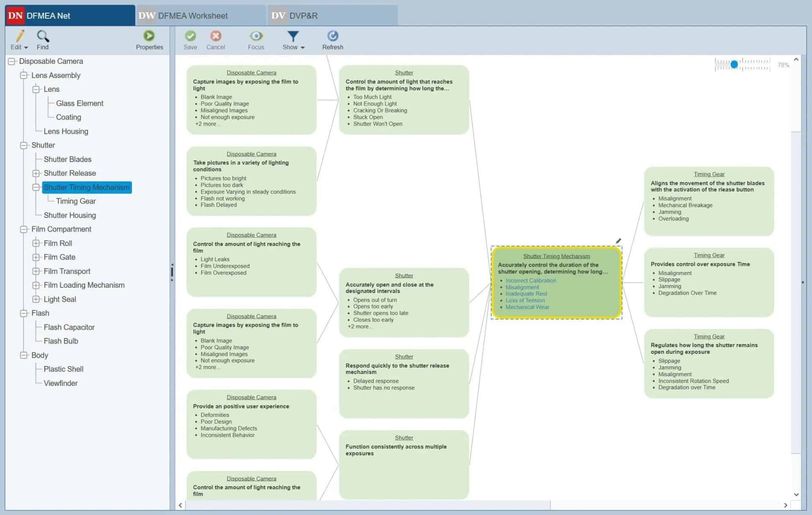Expand the Film Roll tree node
Screen dimensions: 812x515
point(36,243)
